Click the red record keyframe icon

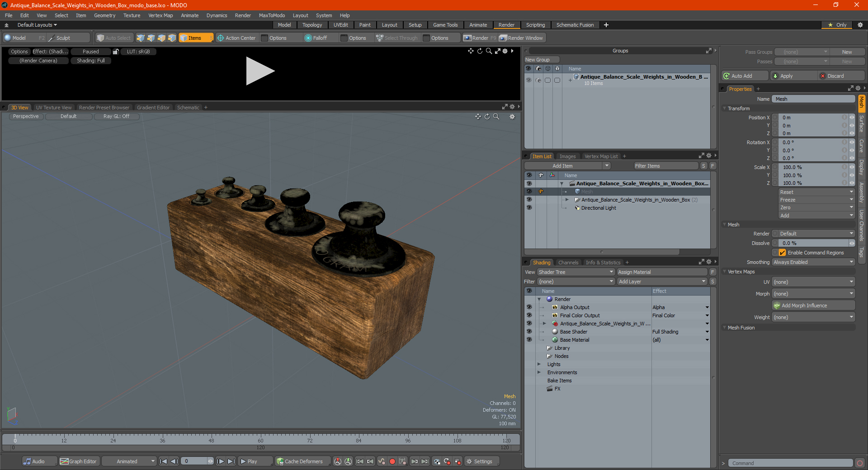(x=392, y=461)
